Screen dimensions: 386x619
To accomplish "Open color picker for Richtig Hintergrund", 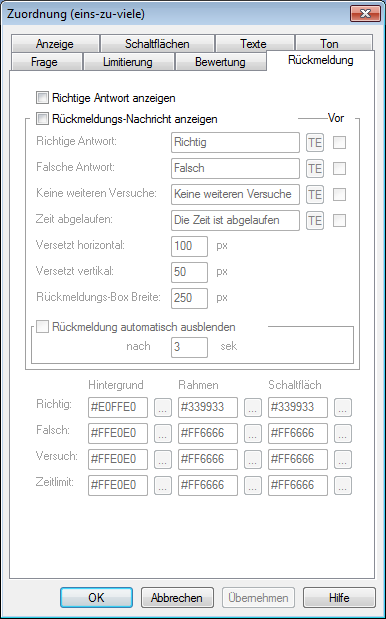I will (163, 408).
